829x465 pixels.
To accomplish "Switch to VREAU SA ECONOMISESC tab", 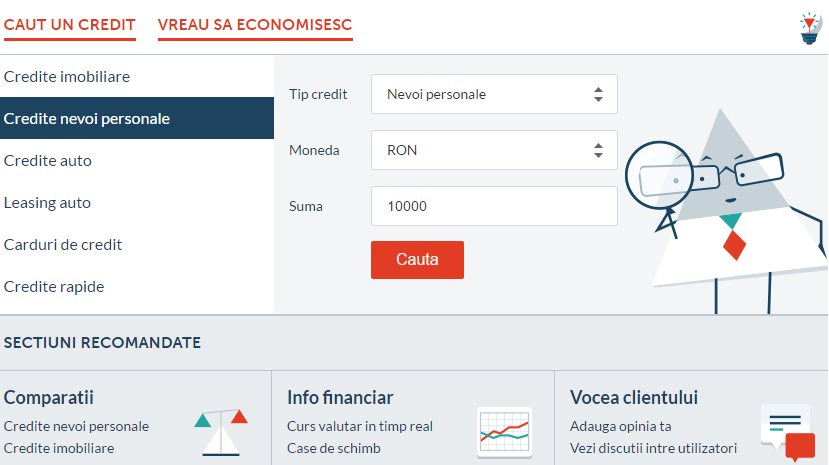I will (255, 25).
